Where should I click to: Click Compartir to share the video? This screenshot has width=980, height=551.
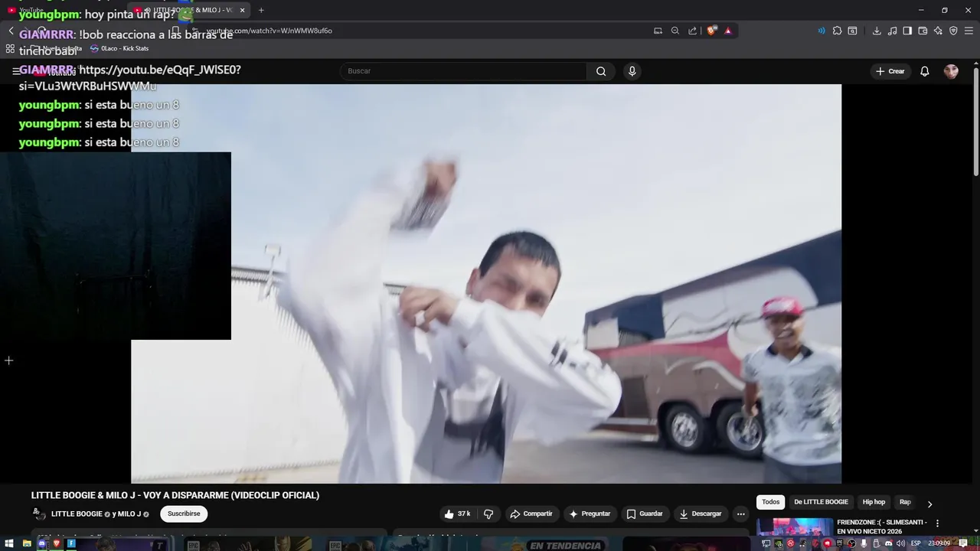(531, 514)
